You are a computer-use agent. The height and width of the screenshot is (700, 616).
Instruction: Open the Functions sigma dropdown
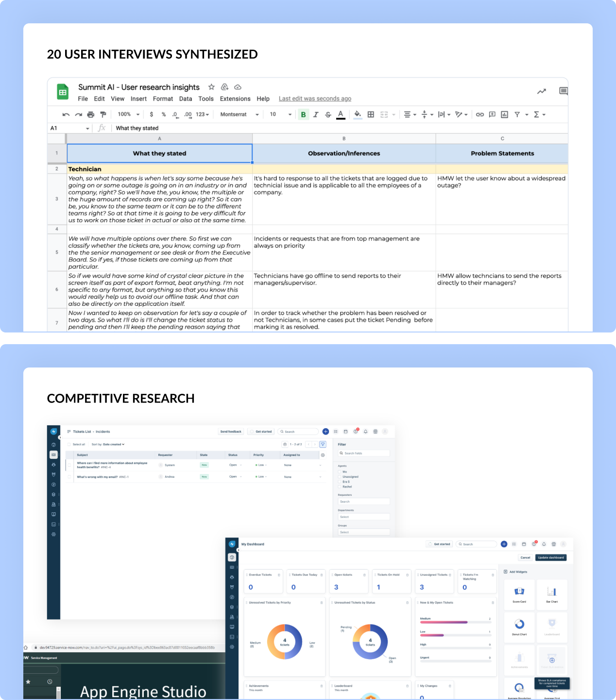click(539, 115)
